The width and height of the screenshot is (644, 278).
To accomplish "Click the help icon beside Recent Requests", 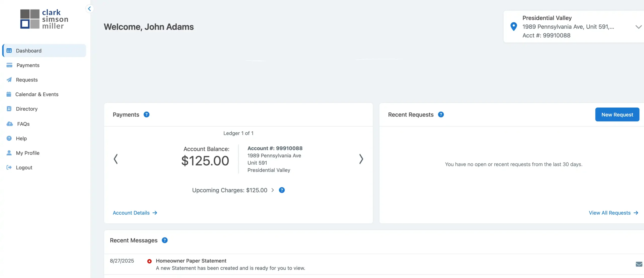I will click(441, 114).
